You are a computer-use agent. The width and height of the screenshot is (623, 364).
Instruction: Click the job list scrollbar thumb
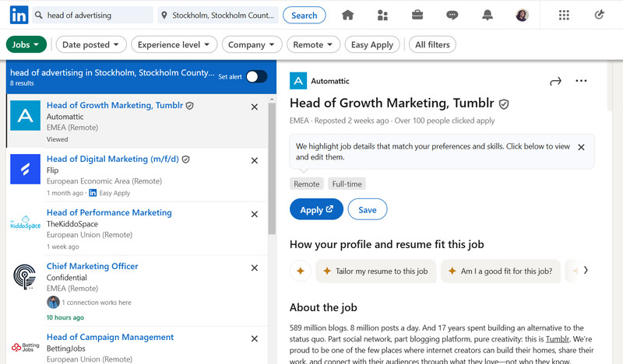click(272, 169)
